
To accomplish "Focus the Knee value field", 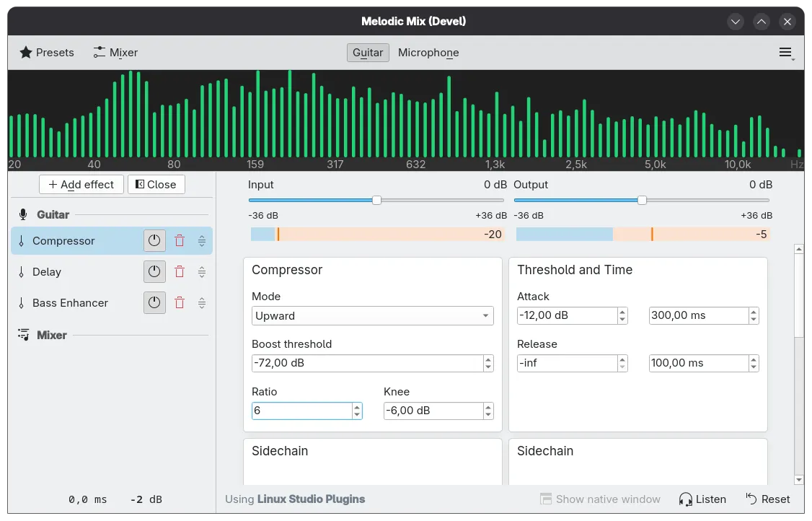I will click(433, 411).
